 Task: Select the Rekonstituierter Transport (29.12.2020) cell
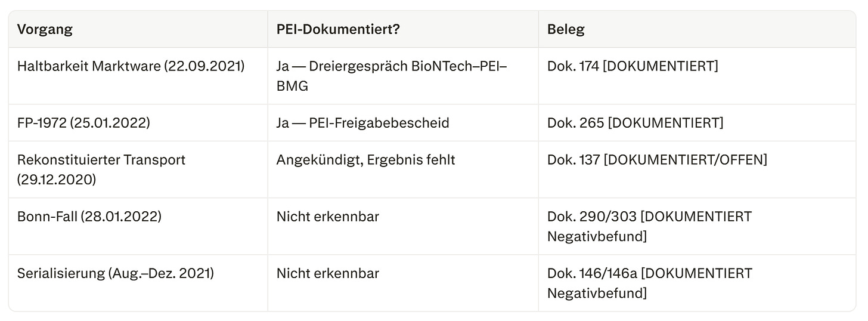pos(138,169)
